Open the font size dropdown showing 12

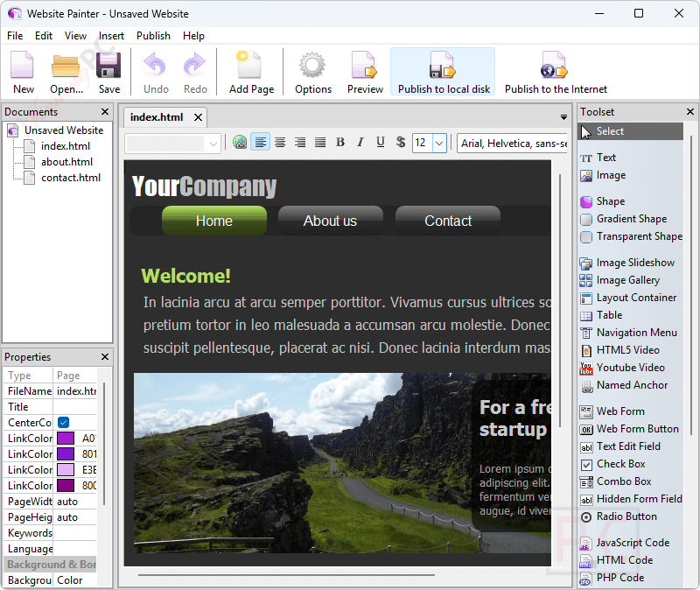pyautogui.click(x=439, y=143)
